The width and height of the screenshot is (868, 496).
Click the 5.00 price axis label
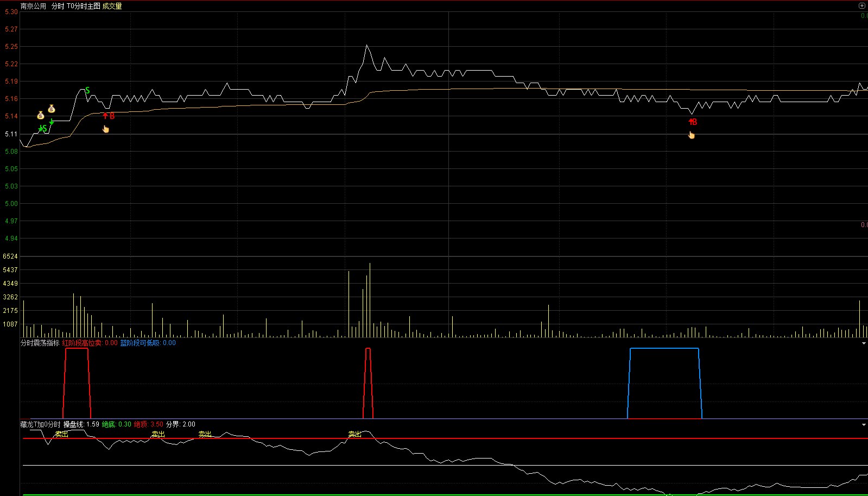(x=11, y=204)
